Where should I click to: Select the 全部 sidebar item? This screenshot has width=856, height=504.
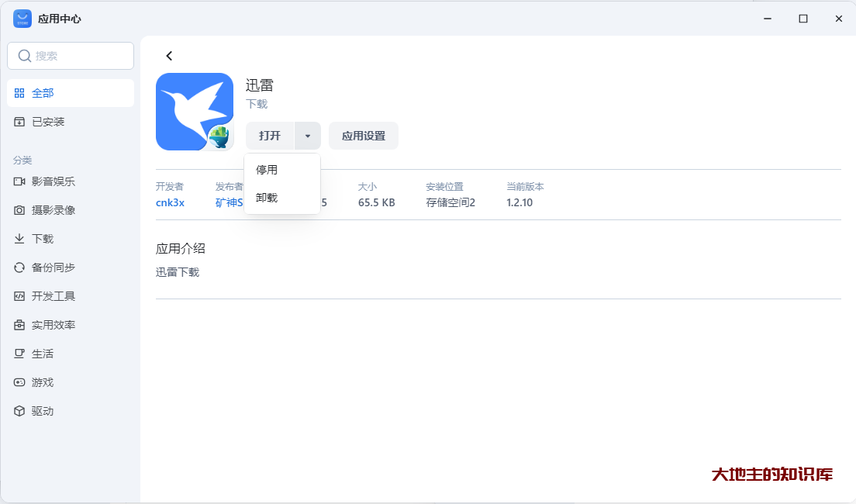[71, 93]
